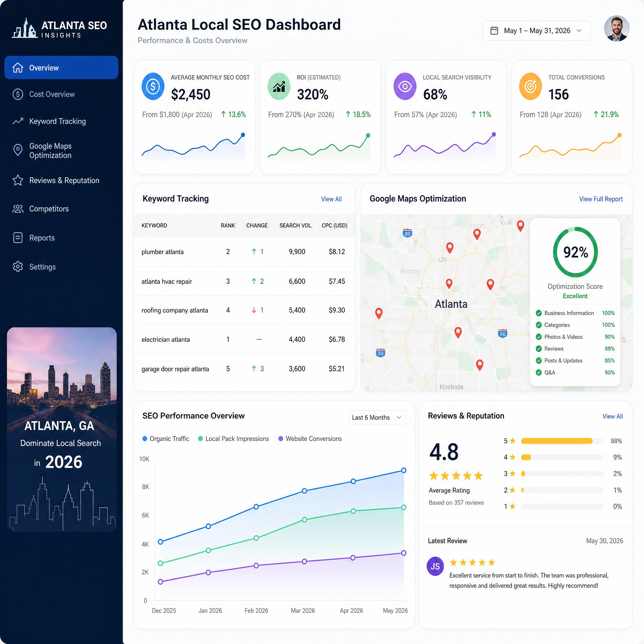644x644 pixels.
Task: Click the user profile photo
Action: 617,28
